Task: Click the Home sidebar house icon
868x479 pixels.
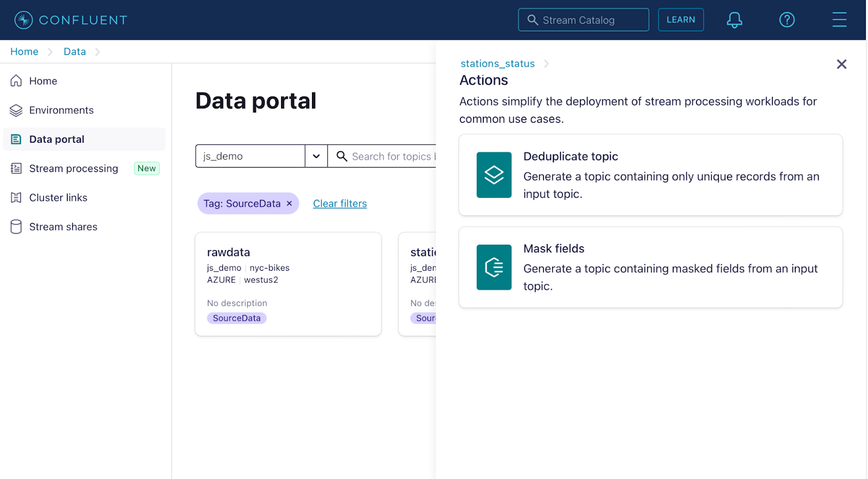Action: (x=16, y=81)
